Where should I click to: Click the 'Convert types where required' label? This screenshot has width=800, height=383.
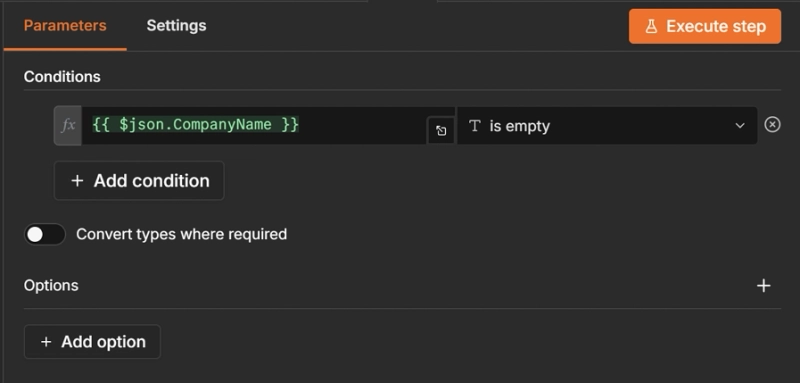[x=182, y=234]
